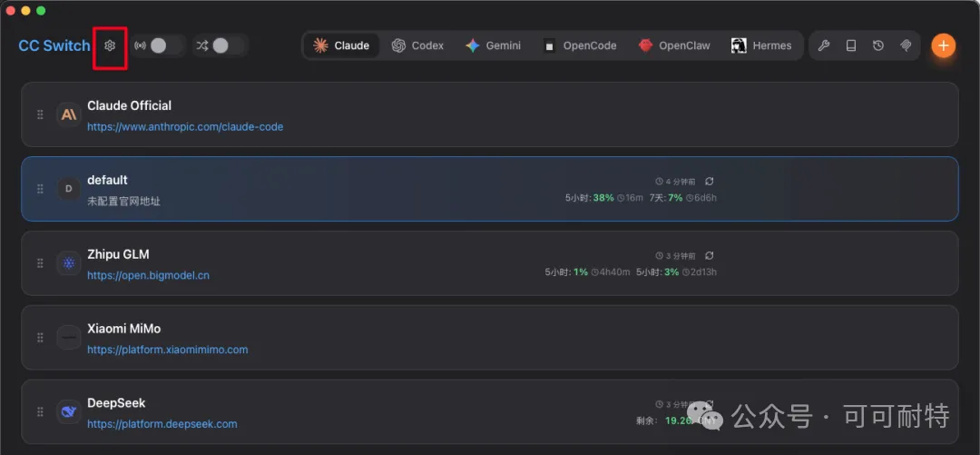Image resolution: width=980 pixels, height=455 pixels.
Task: Grab the Zhipu GLM drag handle
Action: coord(40,263)
